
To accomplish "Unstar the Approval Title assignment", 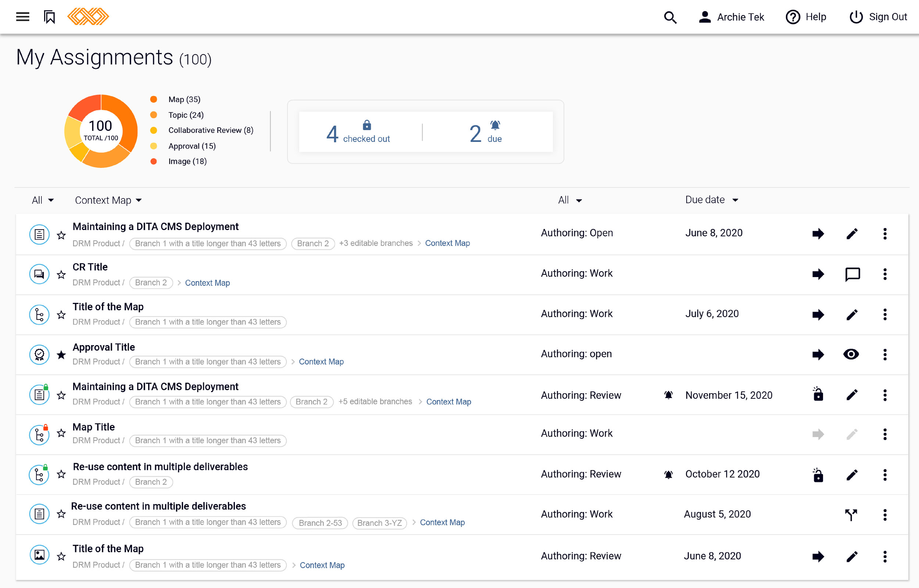I will 61,355.
